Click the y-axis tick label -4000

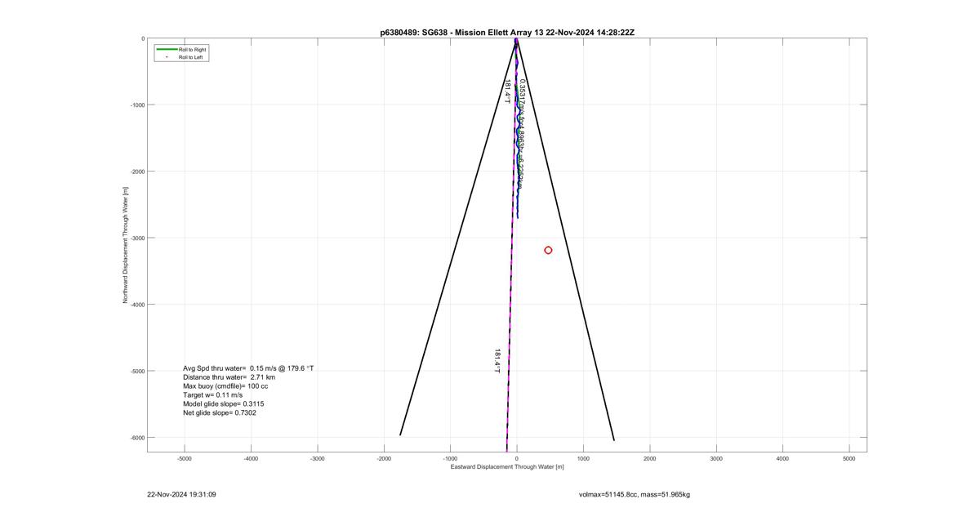pos(137,305)
